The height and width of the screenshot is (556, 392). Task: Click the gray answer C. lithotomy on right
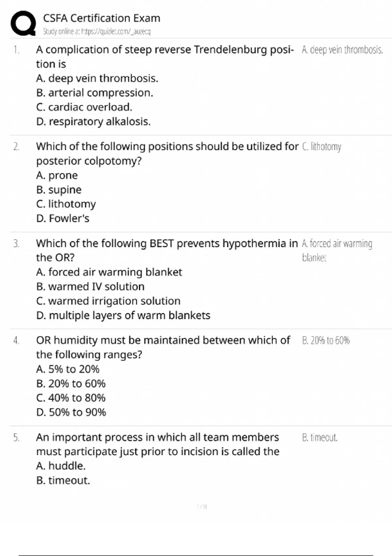point(322,147)
